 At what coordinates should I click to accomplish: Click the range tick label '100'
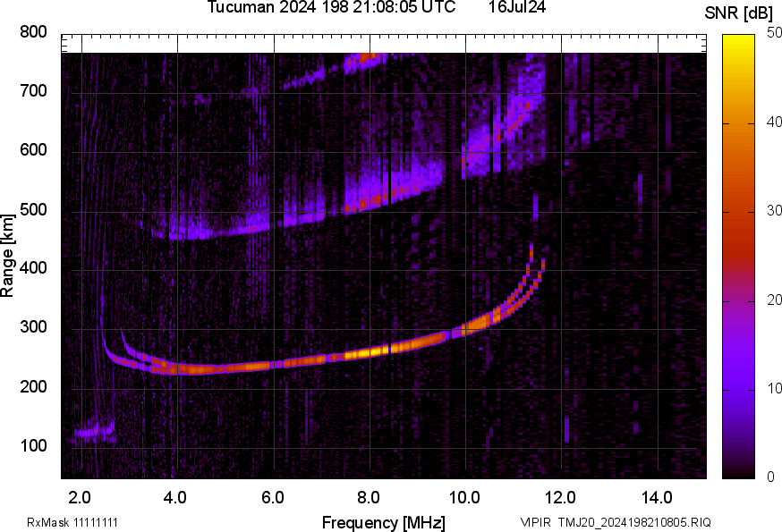[x=33, y=445]
